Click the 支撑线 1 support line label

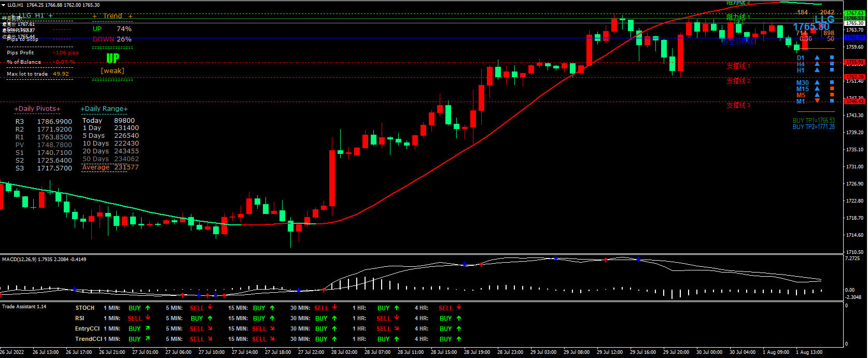738,66
